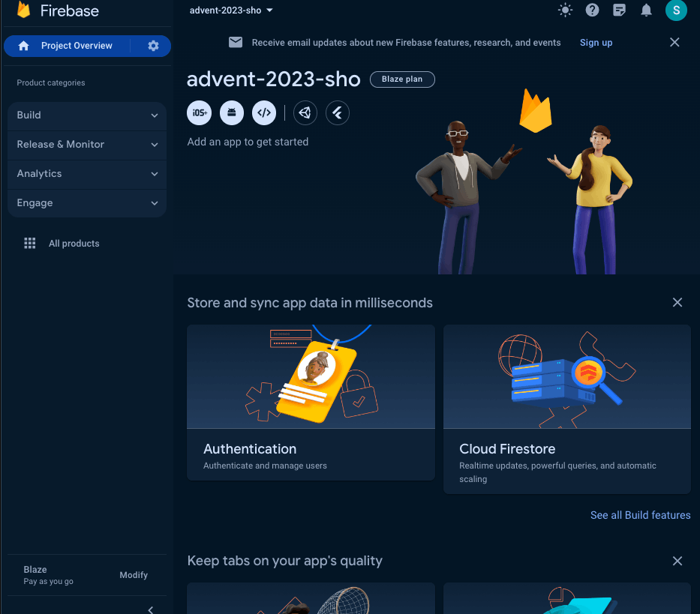
Task: Toggle the light/dark theme sun icon
Action: [565, 10]
